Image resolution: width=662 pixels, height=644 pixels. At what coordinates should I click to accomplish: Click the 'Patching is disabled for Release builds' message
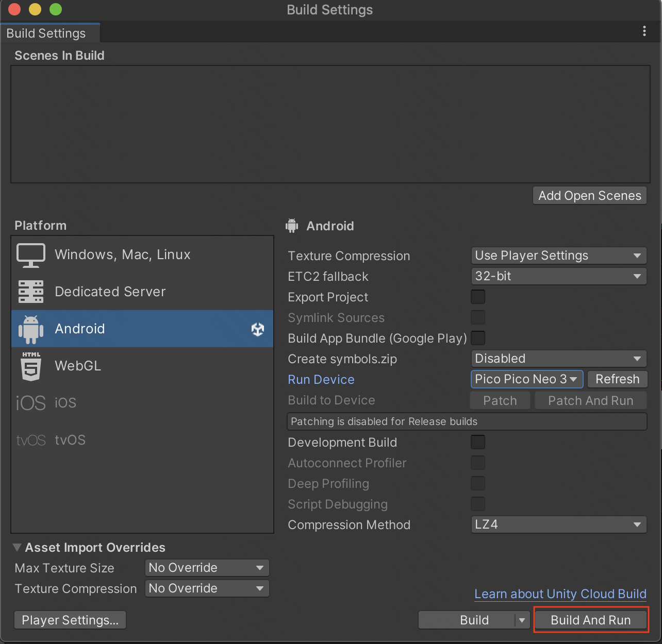(x=467, y=421)
